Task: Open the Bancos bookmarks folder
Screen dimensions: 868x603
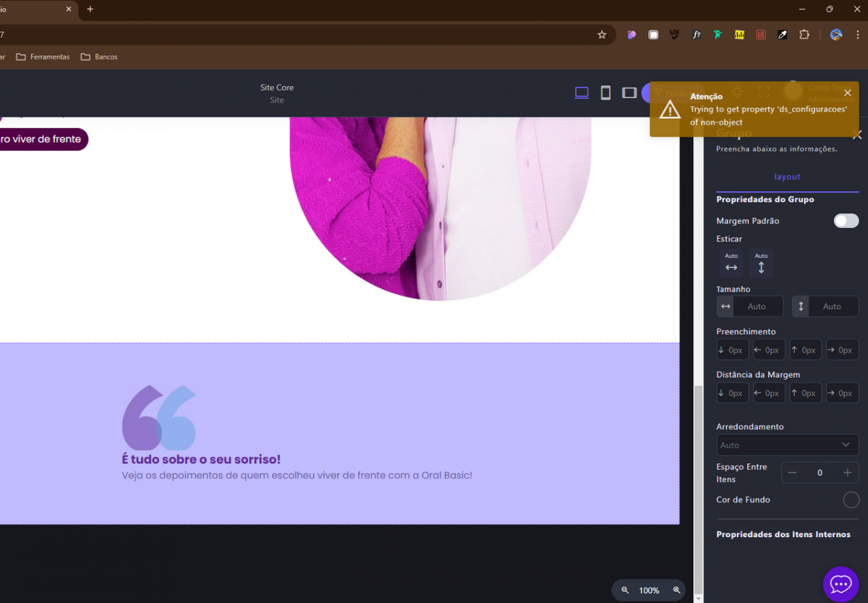Action: point(99,56)
